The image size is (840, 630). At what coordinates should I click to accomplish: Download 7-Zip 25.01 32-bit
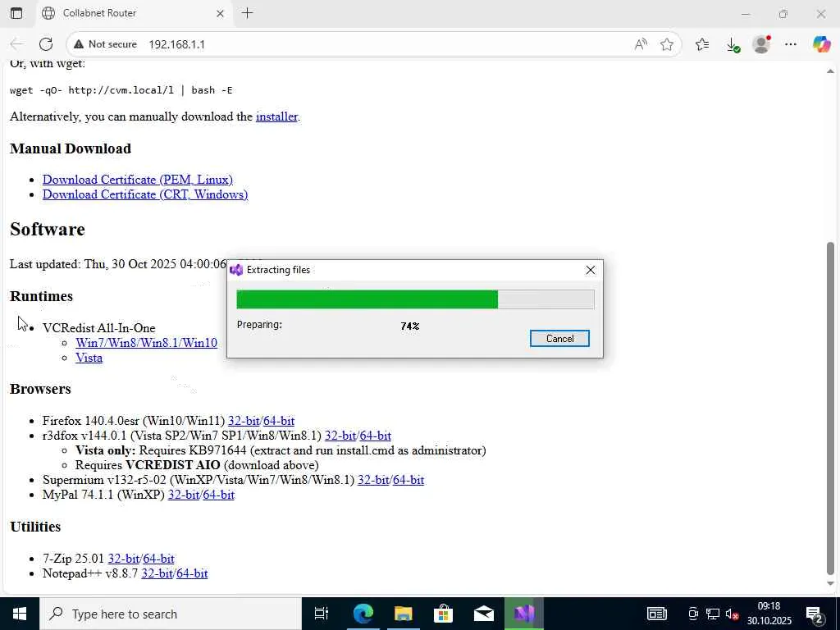124,558
